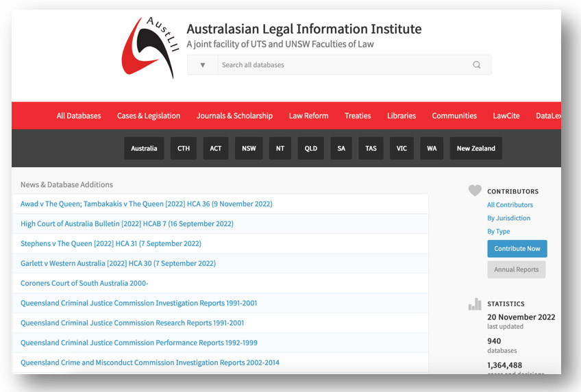Click the By Type link
Image resolution: width=581 pixels, height=392 pixels.
pos(498,232)
